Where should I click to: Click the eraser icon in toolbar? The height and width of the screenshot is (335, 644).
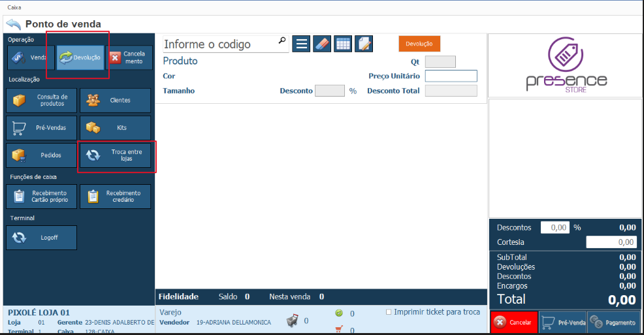(x=322, y=44)
